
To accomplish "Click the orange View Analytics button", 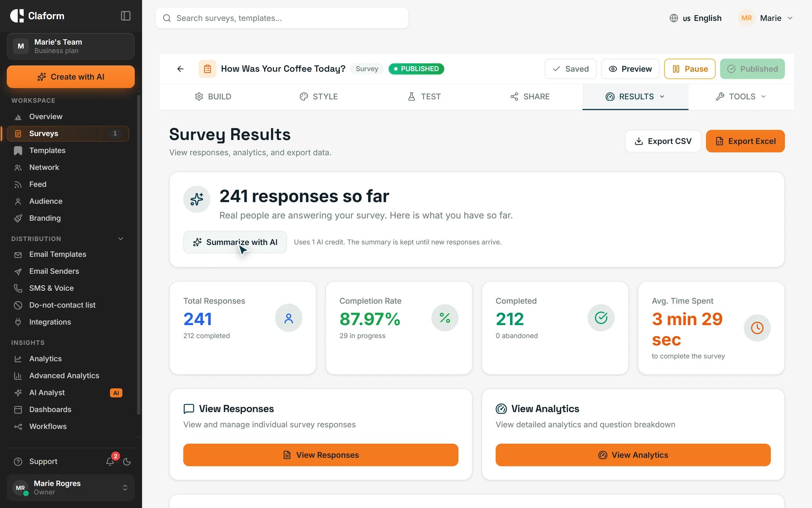I will pyautogui.click(x=633, y=455).
